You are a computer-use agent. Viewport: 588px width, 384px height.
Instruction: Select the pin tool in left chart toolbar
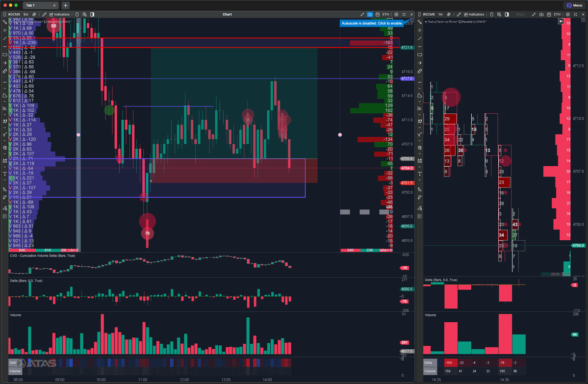click(4, 22)
